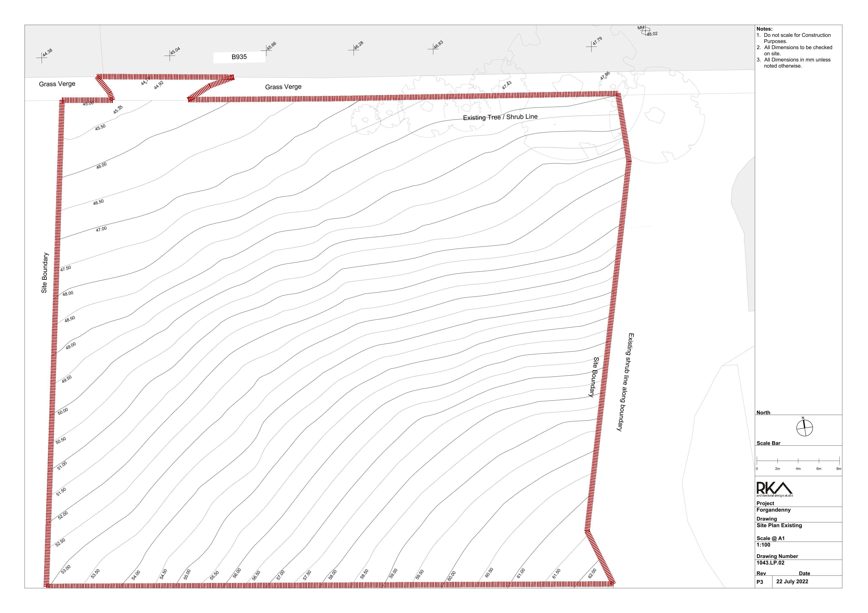Select project name 'Forgandenny'
Image resolution: width=868 pixels, height=613 pixels.
(x=773, y=510)
